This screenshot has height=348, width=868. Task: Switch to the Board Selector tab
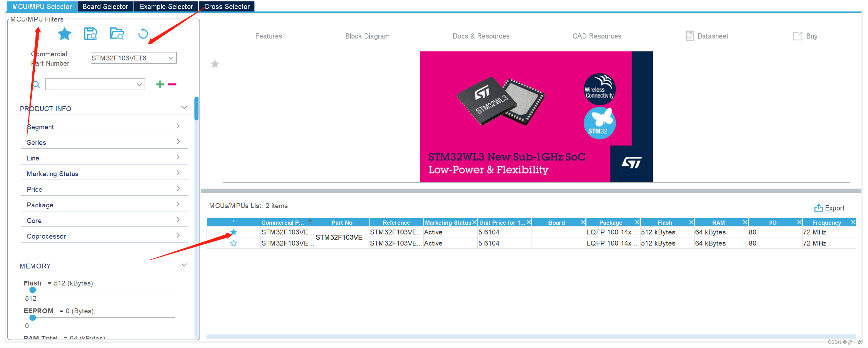(x=105, y=7)
